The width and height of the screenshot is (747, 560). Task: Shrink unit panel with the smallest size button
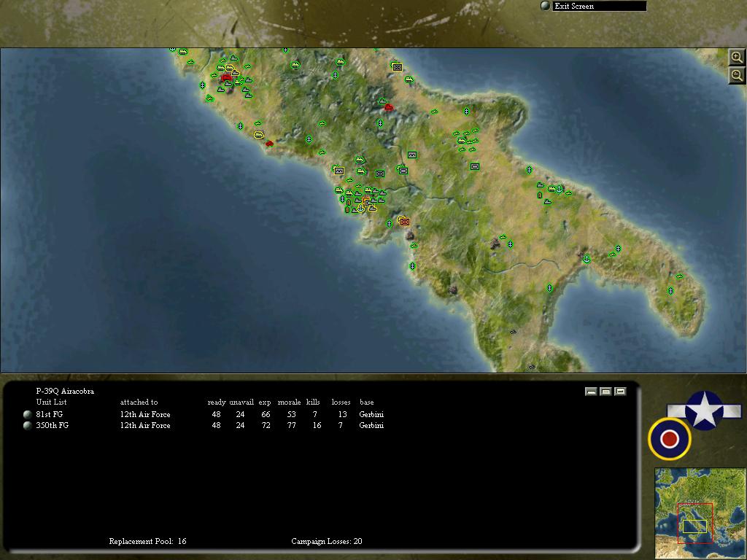pos(591,392)
